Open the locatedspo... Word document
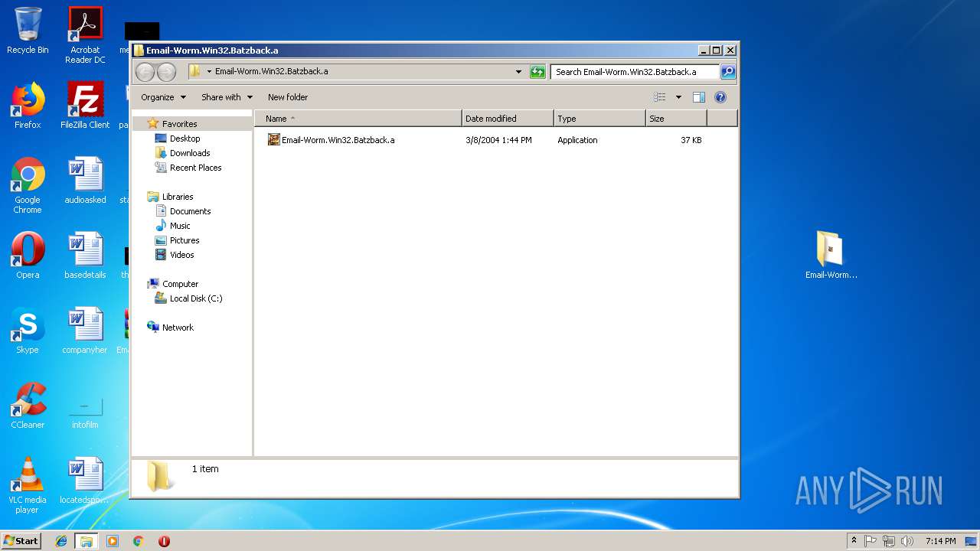 click(85, 481)
